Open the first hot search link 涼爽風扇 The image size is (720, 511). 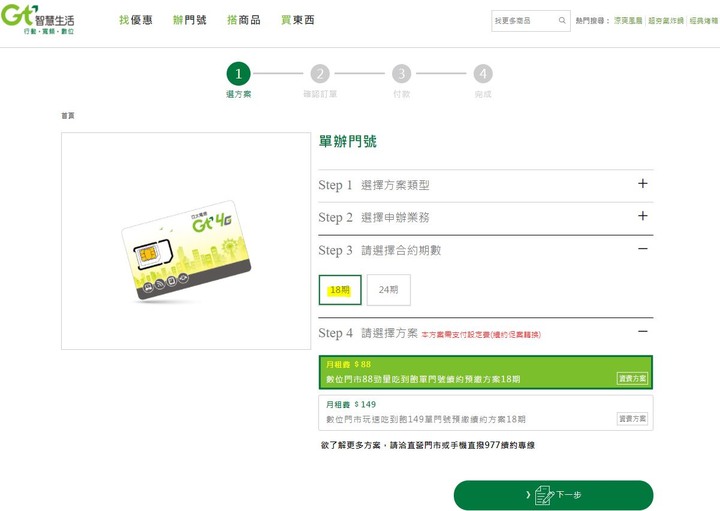point(628,21)
